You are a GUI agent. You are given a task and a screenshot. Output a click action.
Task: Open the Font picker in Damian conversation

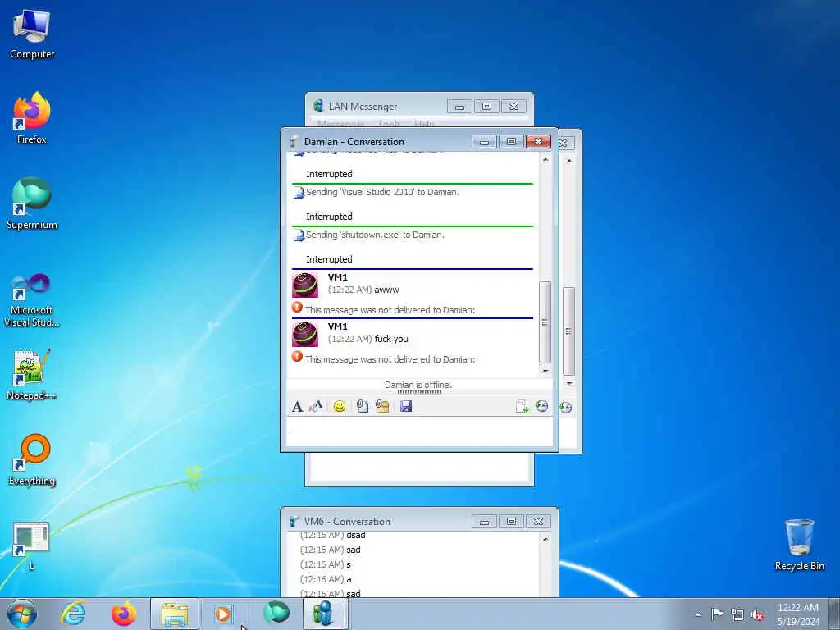[297, 407]
